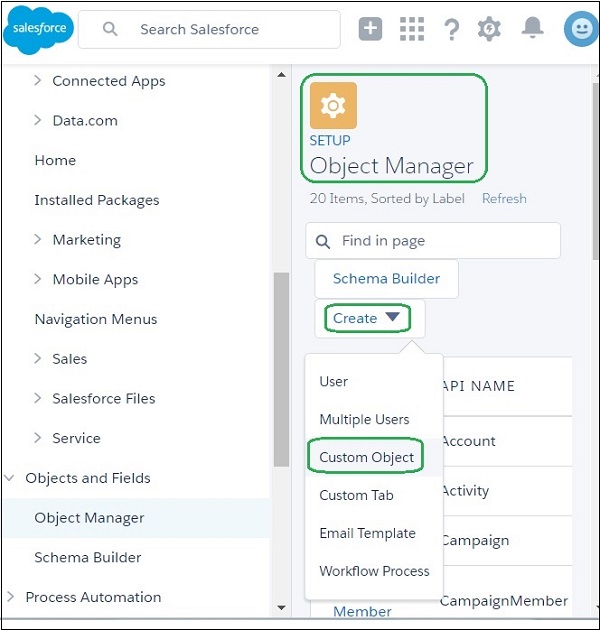Click the Help question mark icon
600x630 pixels.
[x=452, y=29]
